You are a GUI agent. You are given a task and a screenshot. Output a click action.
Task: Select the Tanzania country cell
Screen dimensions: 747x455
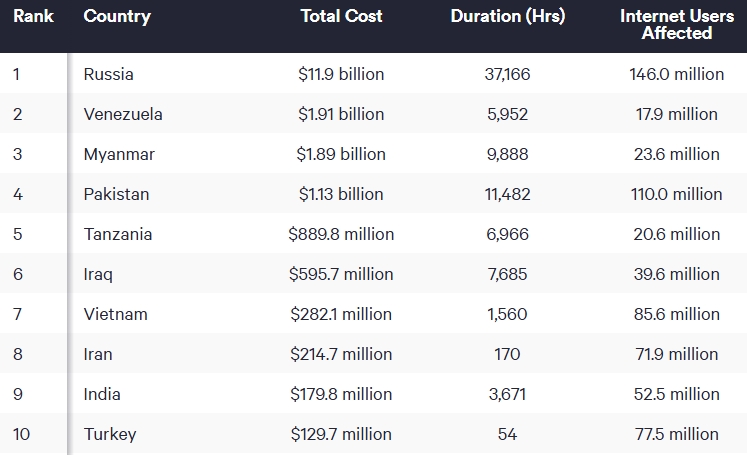coord(118,234)
